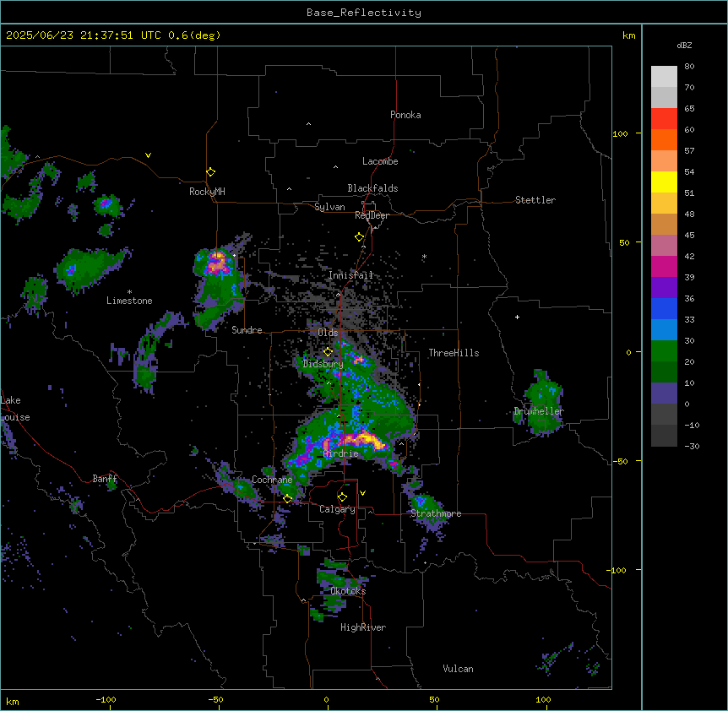Select the slate 0-10 dBZ legend swatch
The image size is (728, 711).
pos(664,393)
